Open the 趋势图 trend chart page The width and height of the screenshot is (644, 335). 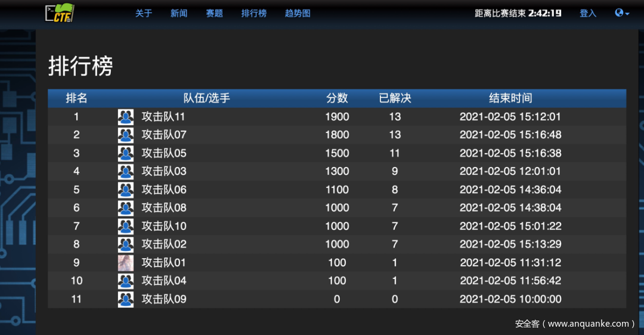point(298,13)
